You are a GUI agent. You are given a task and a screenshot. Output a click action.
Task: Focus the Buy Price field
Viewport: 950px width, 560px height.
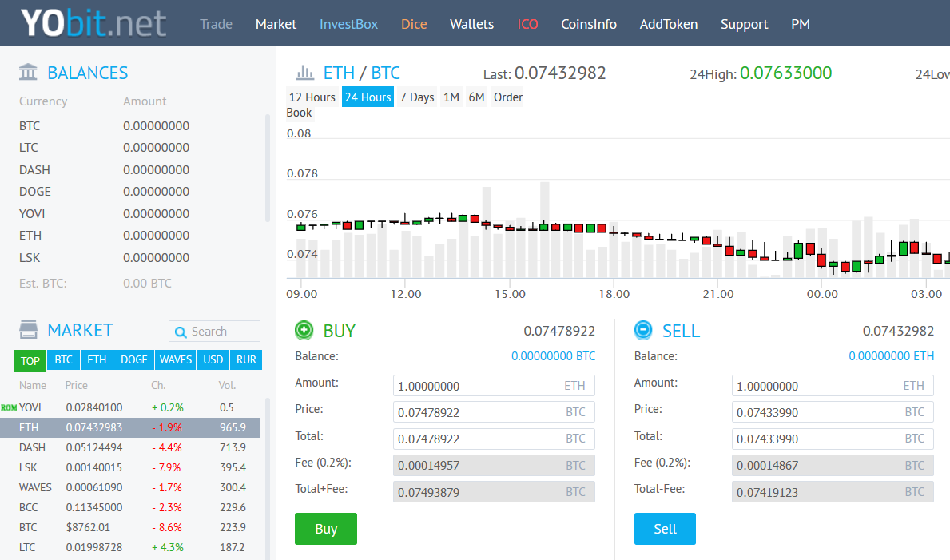[x=494, y=412]
